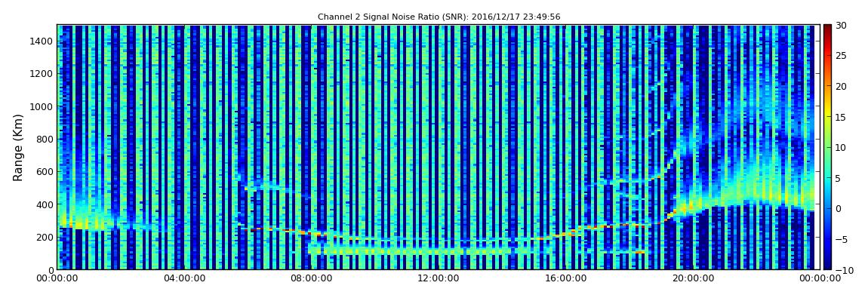Click the SNR color scale bar

coord(827,147)
